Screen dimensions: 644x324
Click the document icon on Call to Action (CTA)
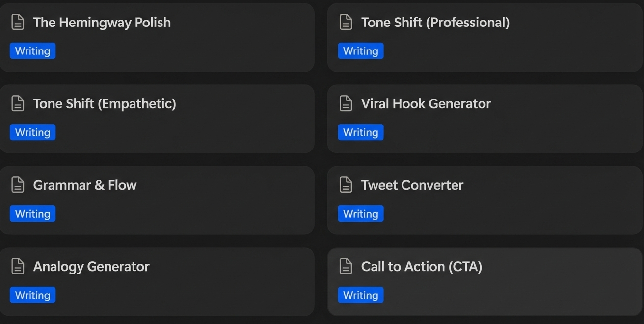point(346,266)
